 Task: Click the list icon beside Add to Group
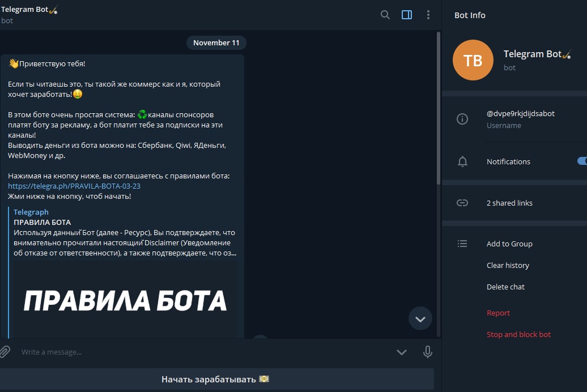click(462, 244)
